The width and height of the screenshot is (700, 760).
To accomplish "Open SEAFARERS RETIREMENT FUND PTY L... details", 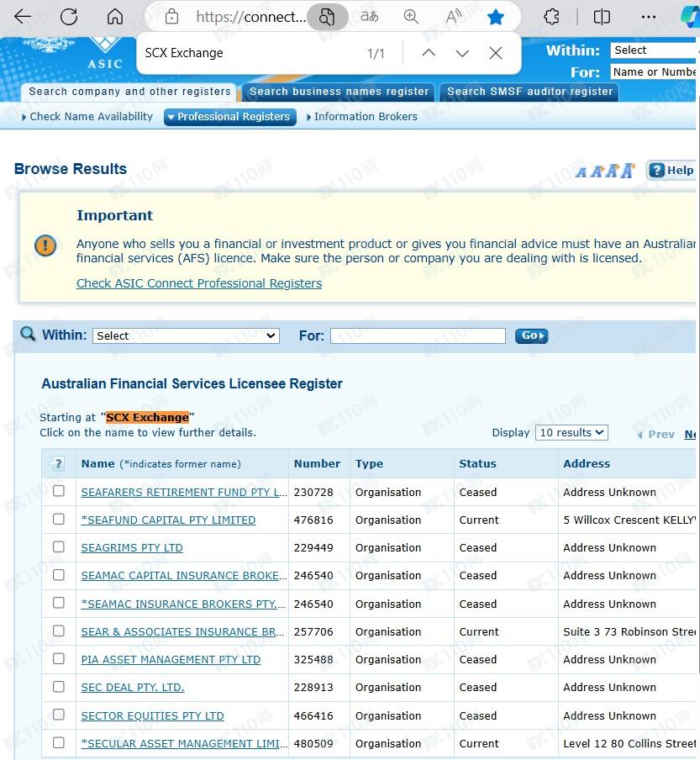I will (x=184, y=493).
